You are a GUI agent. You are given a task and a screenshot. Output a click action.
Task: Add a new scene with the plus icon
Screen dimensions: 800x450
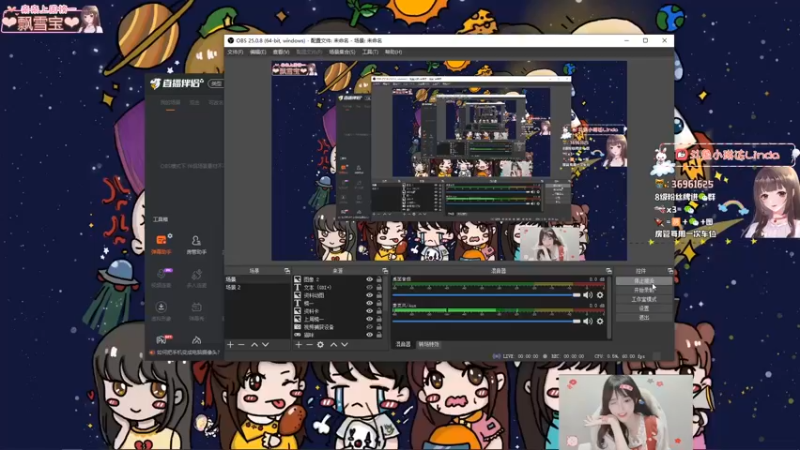tap(230, 345)
